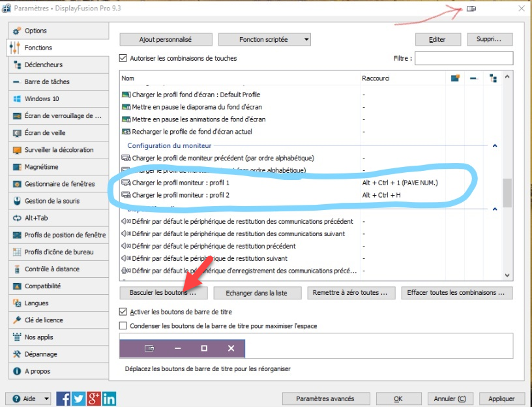This screenshot has width=532, height=407.
Task: Toggle 'Activer les boutons de barre de titre'
Action: (123, 312)
